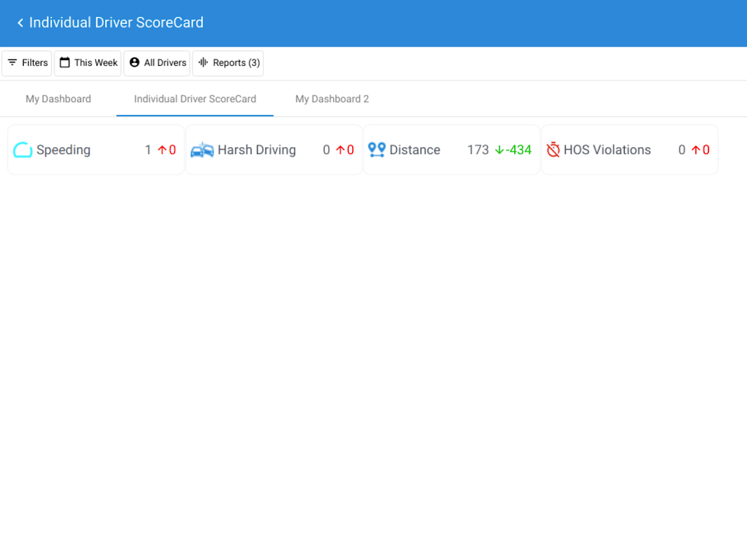Image resolution: width=747 pixels, height=560 pixels.
Task: Click the waveform icon beside Reports
Action: pyautogui.click(x=204, y=63)
